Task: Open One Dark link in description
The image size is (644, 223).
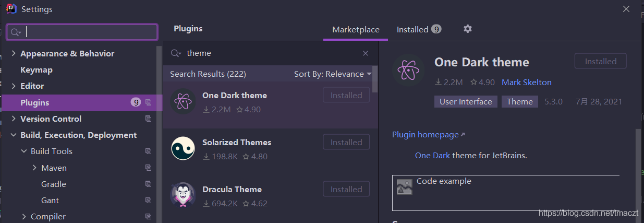Action: pos(432,156)
